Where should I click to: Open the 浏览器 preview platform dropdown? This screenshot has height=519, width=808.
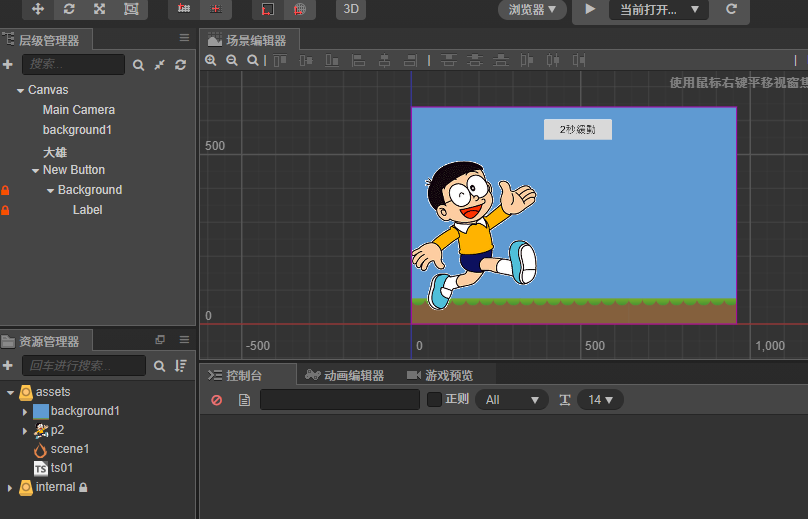click(x=532, y=9)
